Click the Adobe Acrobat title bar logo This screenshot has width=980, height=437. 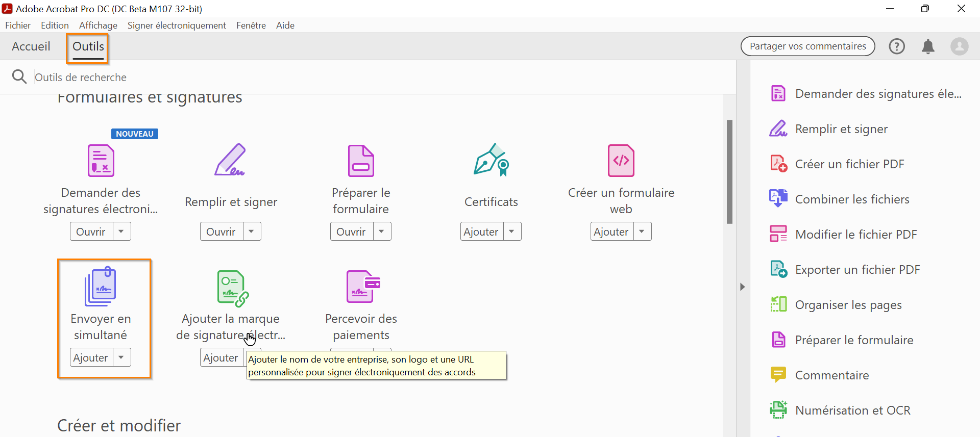tap(7, 9)
